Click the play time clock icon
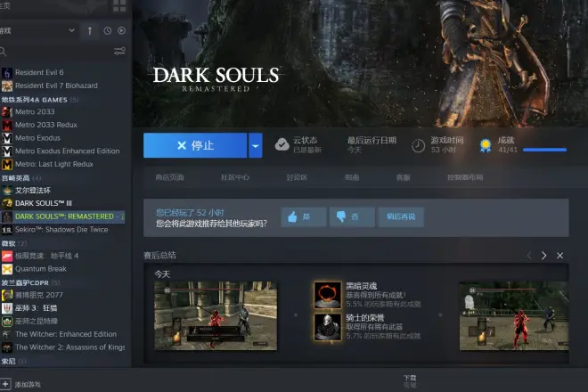This screenshot has width=588, height=392. pyautogui.click(x=418, y=145)
